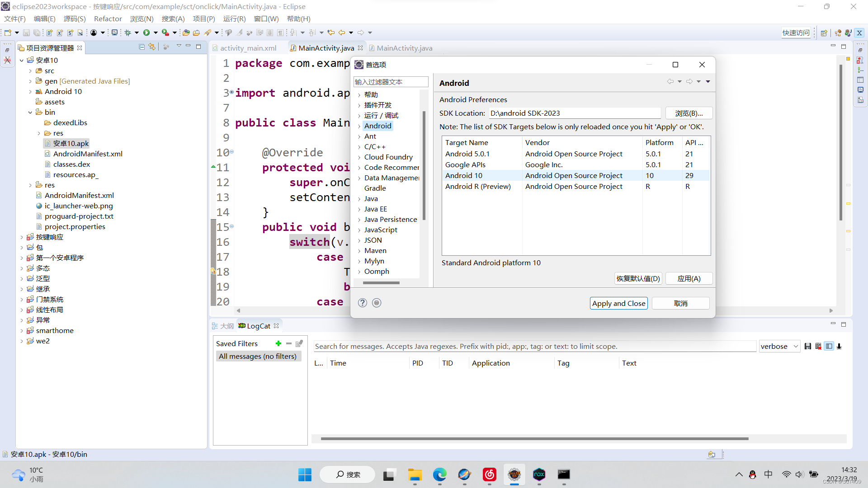Click the code editor vertical scrollbar

click(841, 142)
